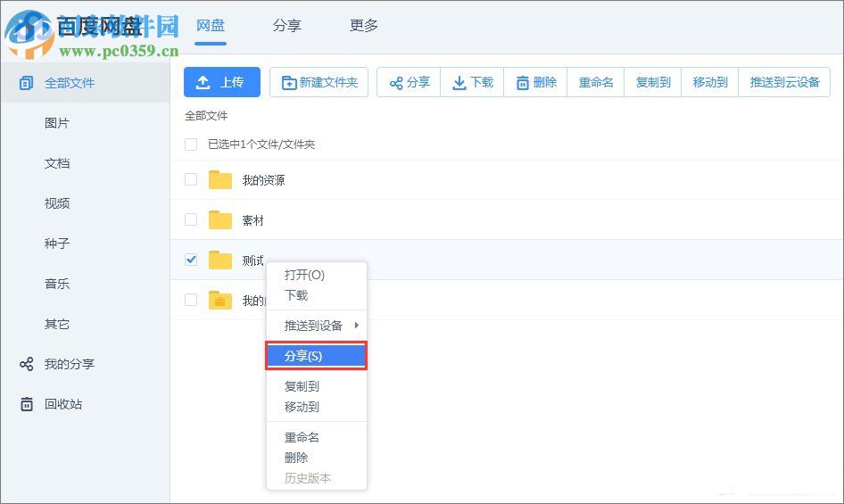Choose 下载 in the context menu

point(317,295)
